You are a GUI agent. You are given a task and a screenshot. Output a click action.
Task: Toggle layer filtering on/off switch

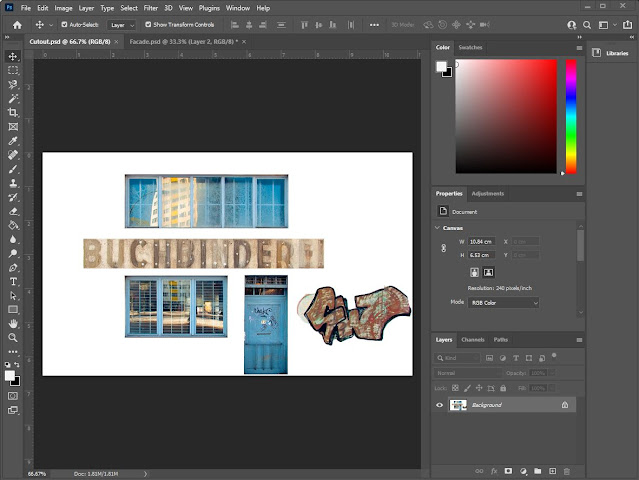click(x=554, y=355)
